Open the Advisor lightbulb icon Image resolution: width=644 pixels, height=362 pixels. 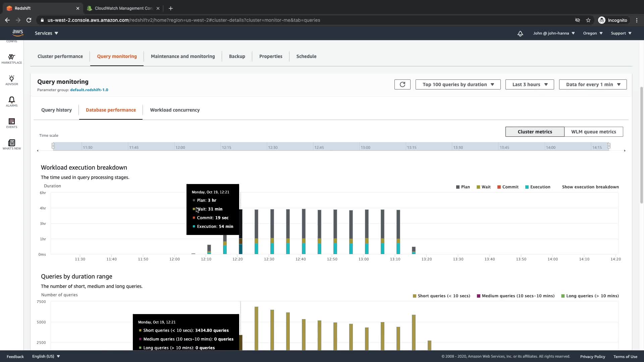11,80
